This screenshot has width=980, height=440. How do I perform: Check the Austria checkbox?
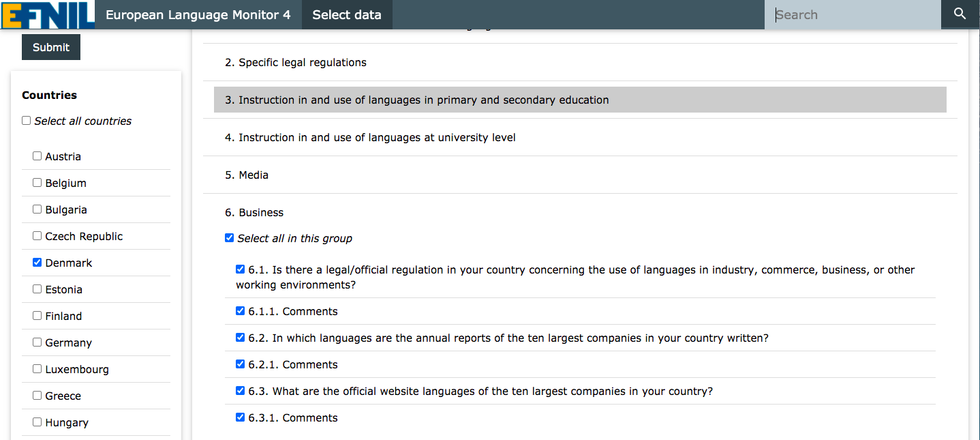[x=37, y=156]
